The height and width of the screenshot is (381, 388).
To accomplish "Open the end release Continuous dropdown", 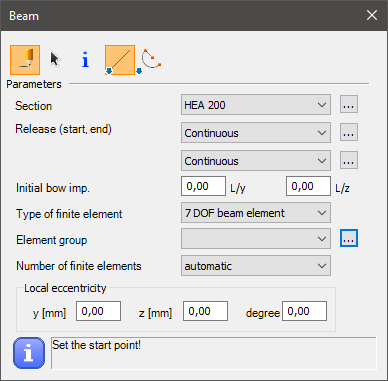I will tap(256, 161).
